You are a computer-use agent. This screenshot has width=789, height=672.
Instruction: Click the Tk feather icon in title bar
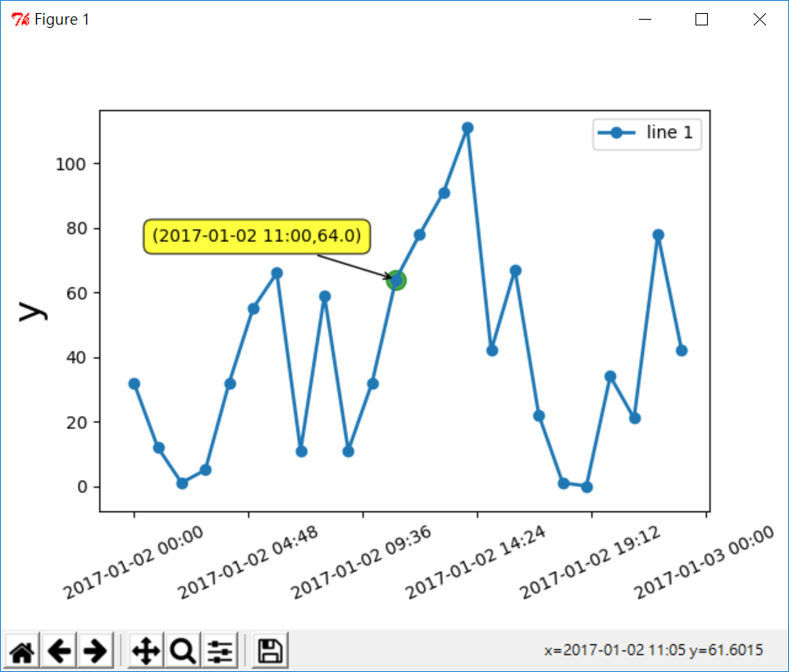point(20,20)
